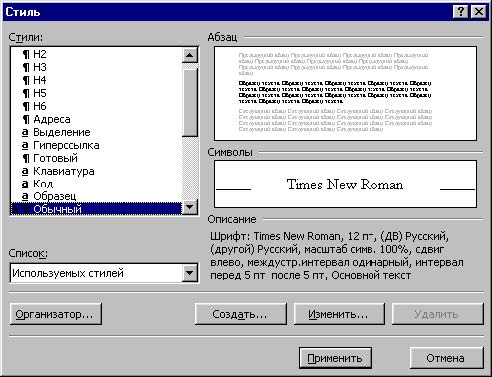Select the Адреса style
This screenshot has width=492, height=377.
[97, 119]
